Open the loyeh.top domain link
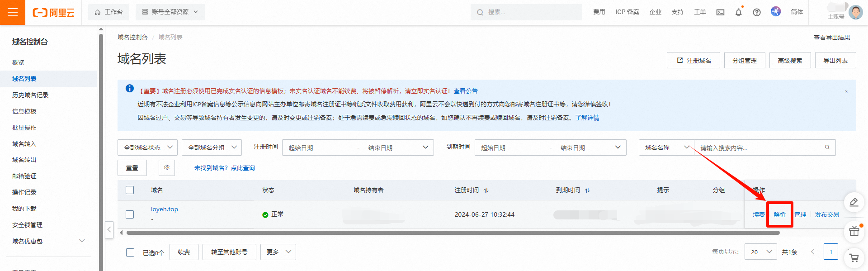868x271 pixels. (x=165, y=209)
